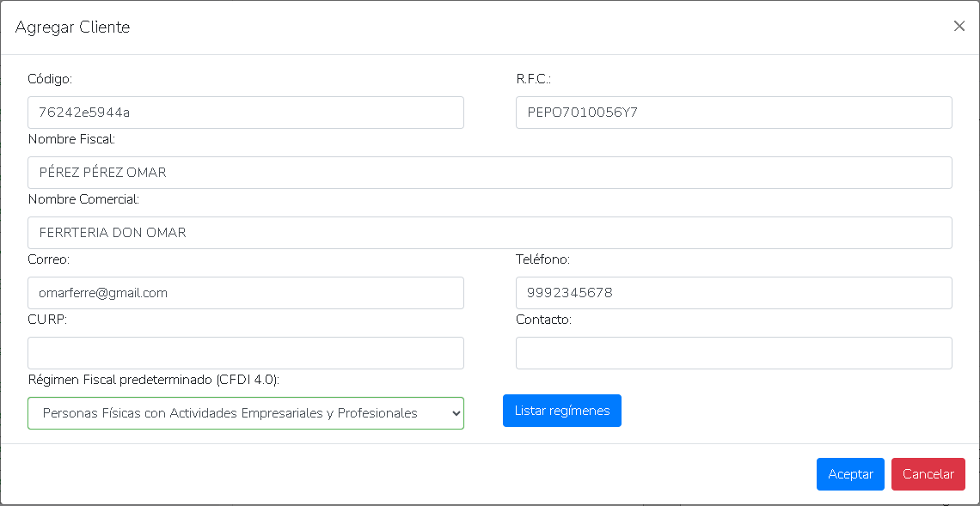This screenshot has width=980, height=506.
Task: Select the Nombre Fiscal input box
Action: (x=490, y=173)
